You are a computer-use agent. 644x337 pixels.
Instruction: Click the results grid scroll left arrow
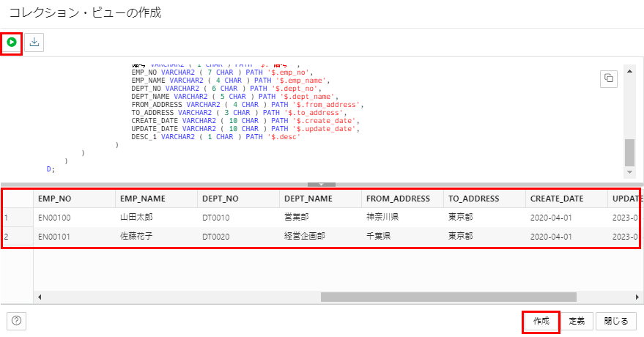click(40, 297)
